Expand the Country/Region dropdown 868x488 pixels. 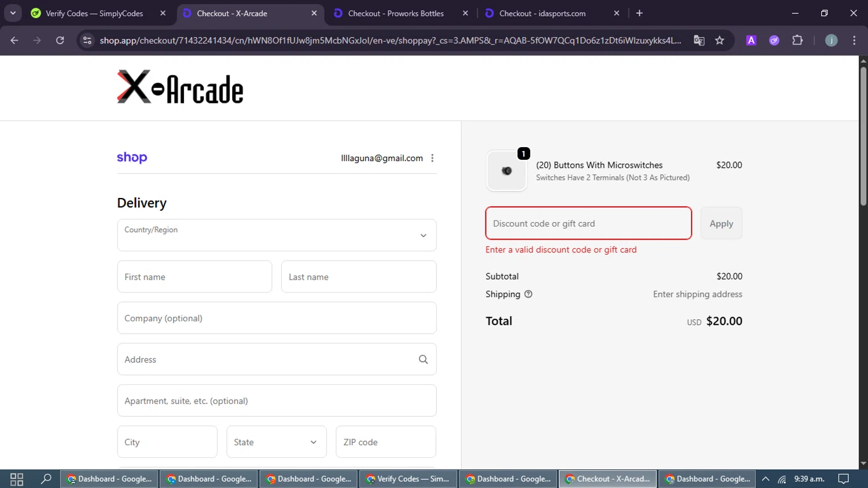pos(277,235)
